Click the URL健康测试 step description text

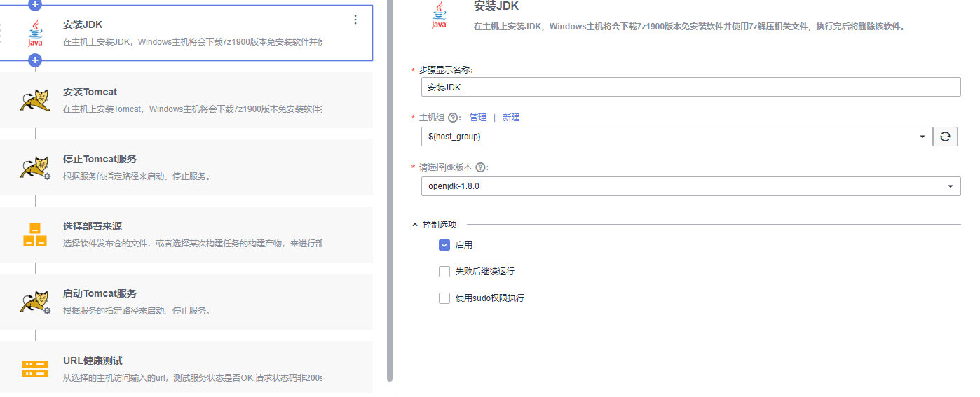point(193,378)
